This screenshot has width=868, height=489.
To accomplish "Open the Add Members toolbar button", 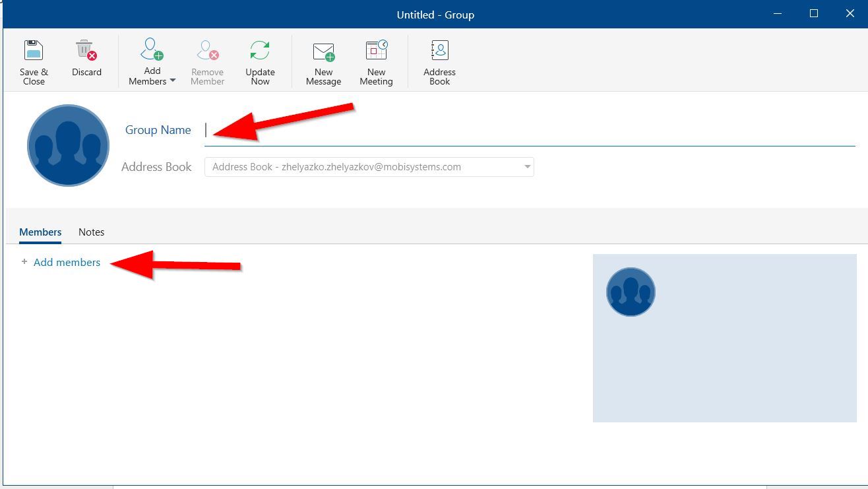I will coord(152,63).
